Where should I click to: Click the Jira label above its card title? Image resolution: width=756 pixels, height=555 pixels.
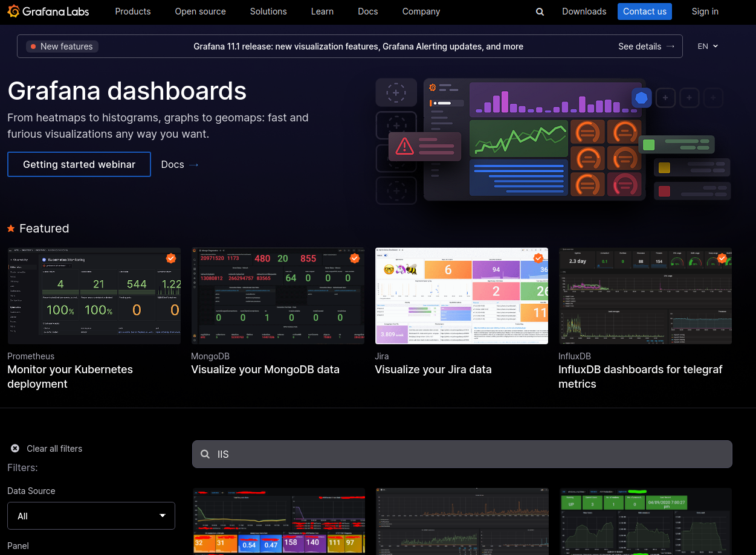click(382, 356)
